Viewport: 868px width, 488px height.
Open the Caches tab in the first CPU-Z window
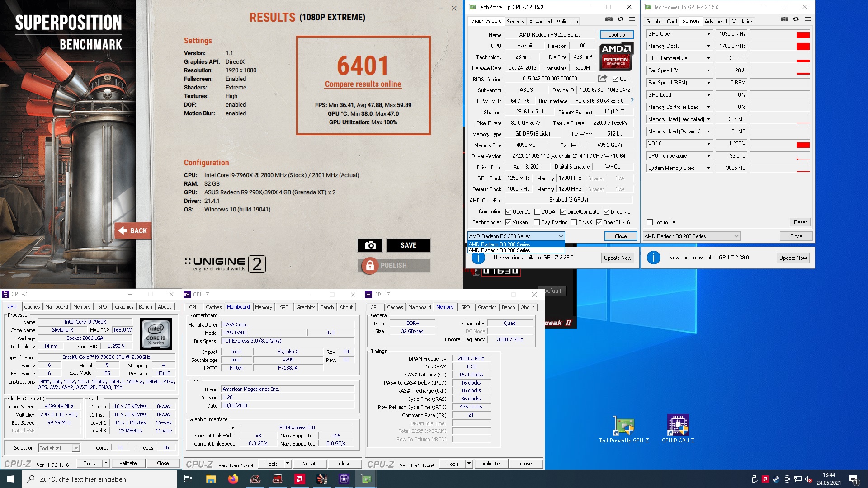coord(32,307)
